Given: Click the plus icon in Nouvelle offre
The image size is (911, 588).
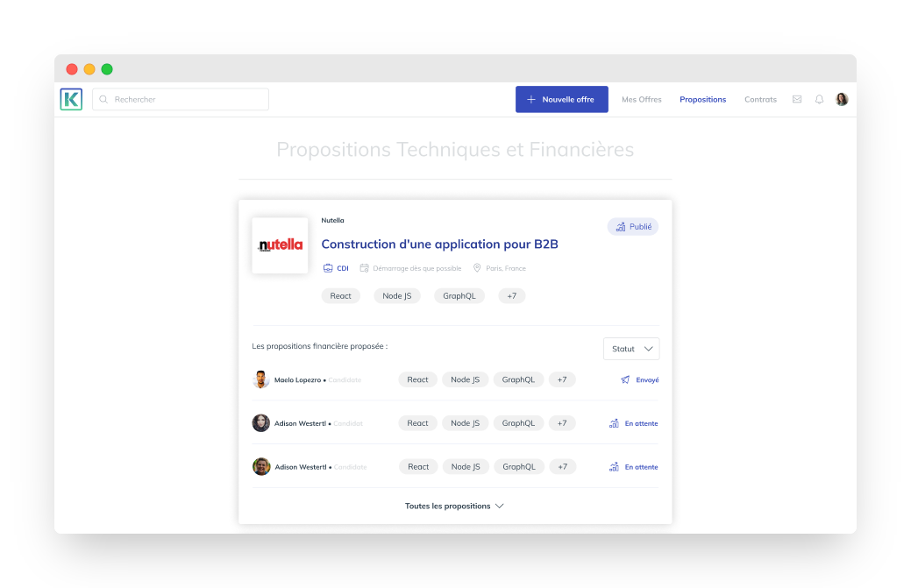Looking at the screenshot, I should 530,99.
